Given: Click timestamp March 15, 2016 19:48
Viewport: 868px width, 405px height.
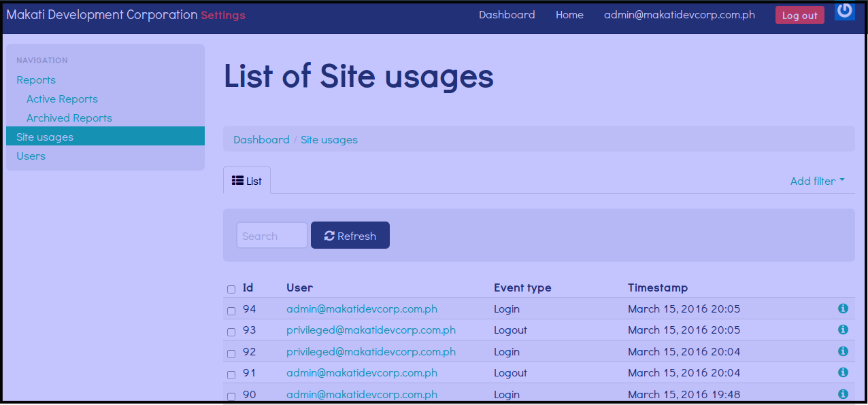Looking at the screenshot, I should 684,394.
